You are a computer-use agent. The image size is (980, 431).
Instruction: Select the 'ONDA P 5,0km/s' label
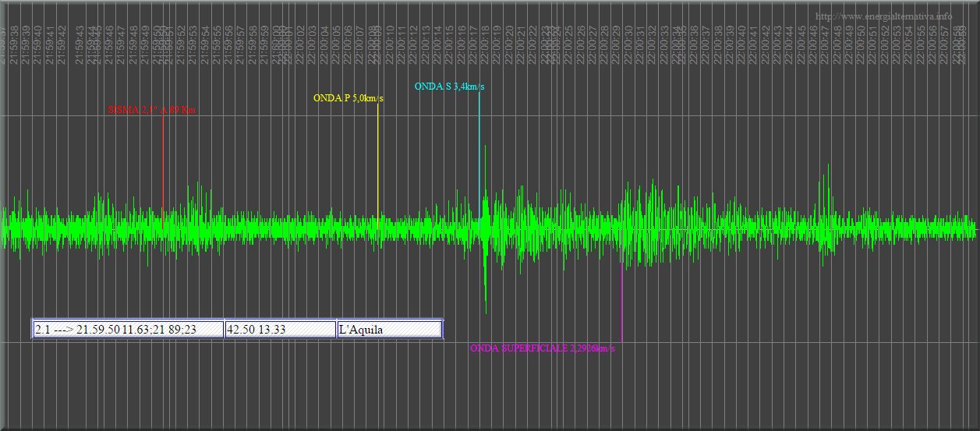[x=348, y=98]
